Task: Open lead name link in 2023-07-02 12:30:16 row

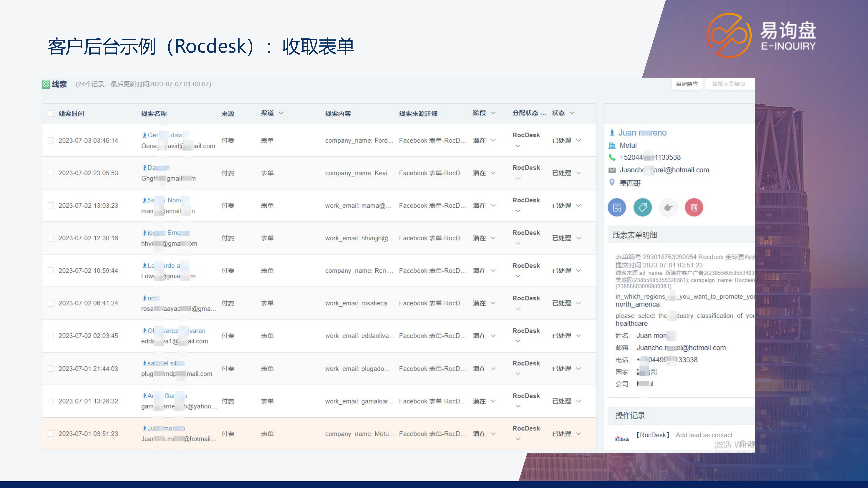Action: pos(168,233)
